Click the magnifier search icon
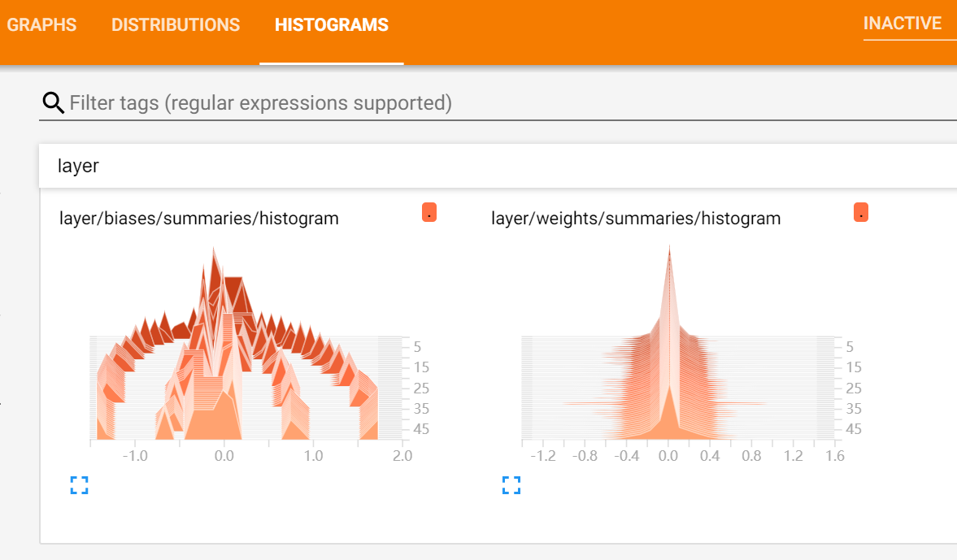 (x=53, y=102)
